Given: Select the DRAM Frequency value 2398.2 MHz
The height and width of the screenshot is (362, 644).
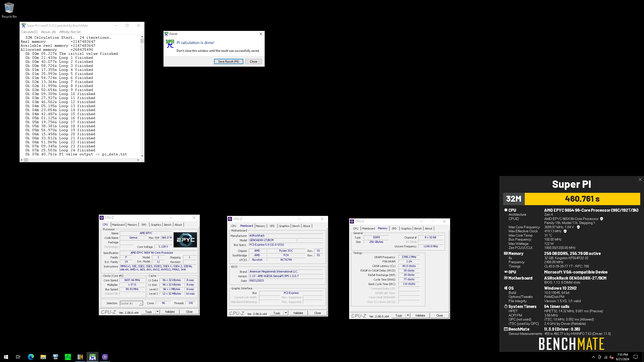Looking at the screenshot, I should click(409, 257).
